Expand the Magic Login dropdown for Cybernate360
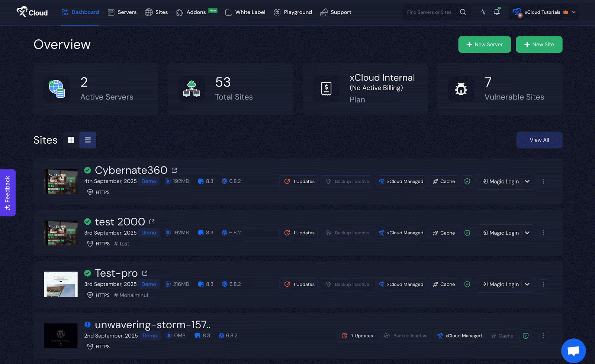The width and height of the screenshot is (595, 364). coord(527,181)
